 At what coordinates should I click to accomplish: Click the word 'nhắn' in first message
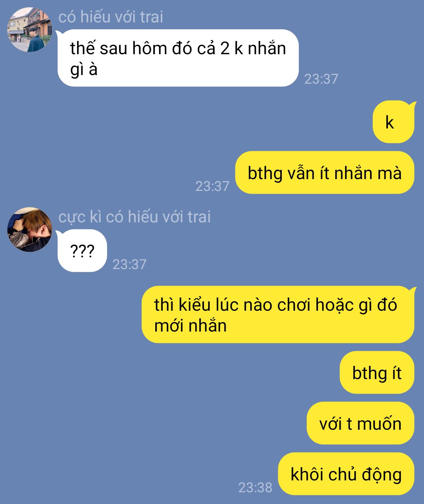tap(267, 48)
